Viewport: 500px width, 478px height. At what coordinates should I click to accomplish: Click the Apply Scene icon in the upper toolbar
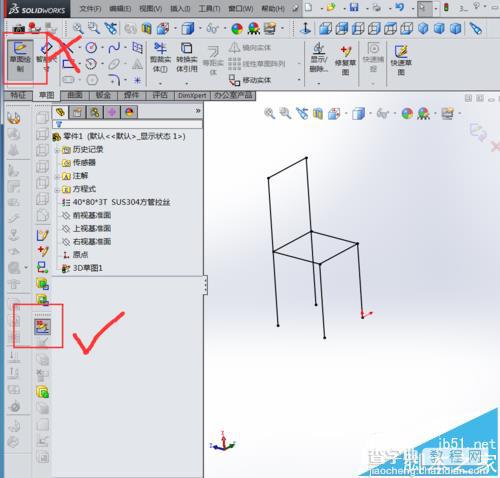coord(254,29)
